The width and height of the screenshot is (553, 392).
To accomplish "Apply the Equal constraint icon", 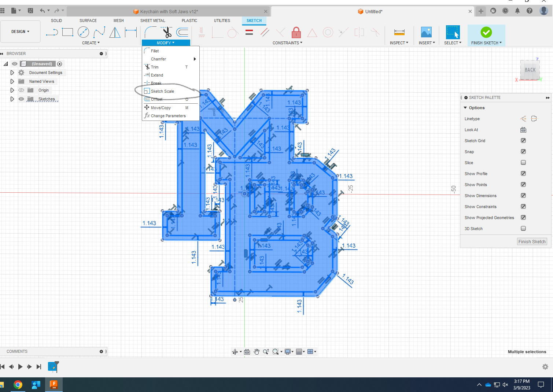I will point(249,32).
